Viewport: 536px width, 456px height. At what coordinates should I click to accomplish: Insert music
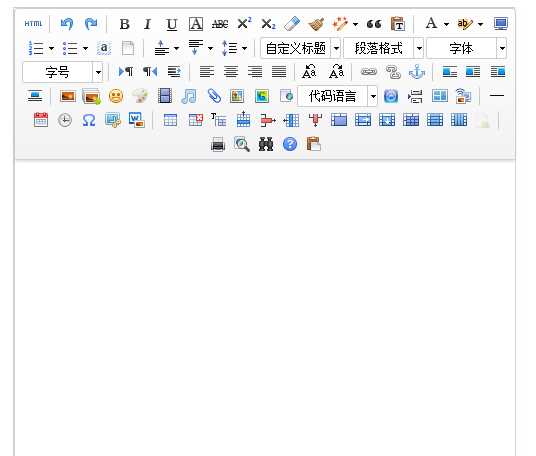tap(189, 96)
